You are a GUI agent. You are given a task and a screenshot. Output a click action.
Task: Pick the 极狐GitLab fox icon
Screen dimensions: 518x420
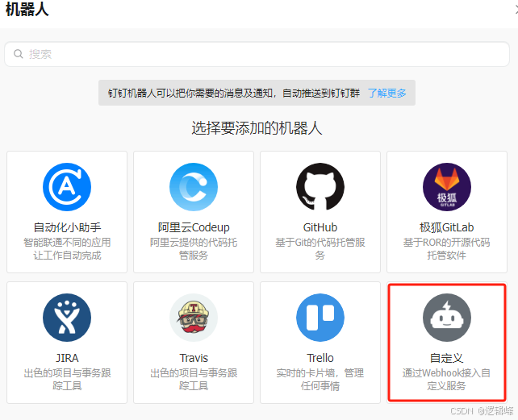tap(447, 187)
